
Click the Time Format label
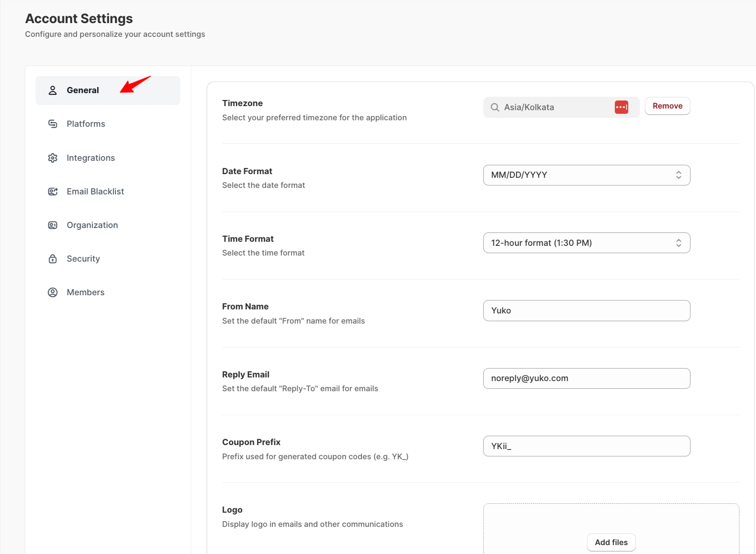[x=248, y=239]
